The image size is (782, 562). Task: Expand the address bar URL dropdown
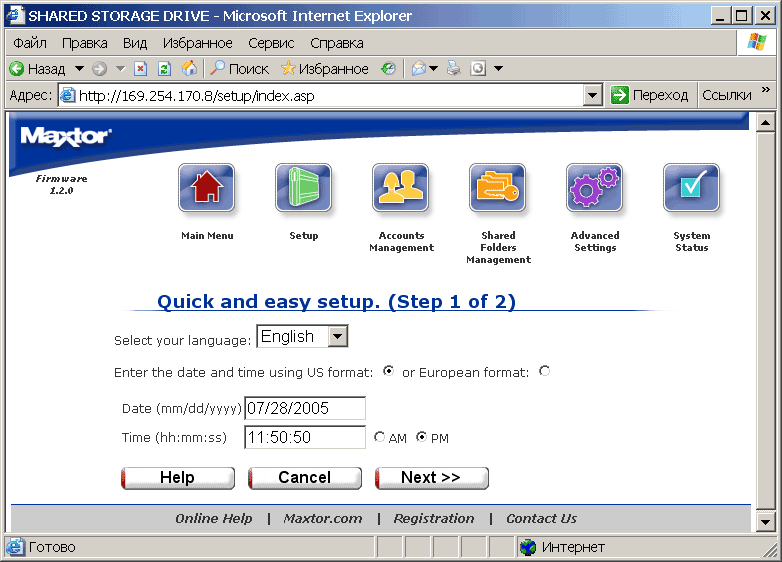(592, 95)
